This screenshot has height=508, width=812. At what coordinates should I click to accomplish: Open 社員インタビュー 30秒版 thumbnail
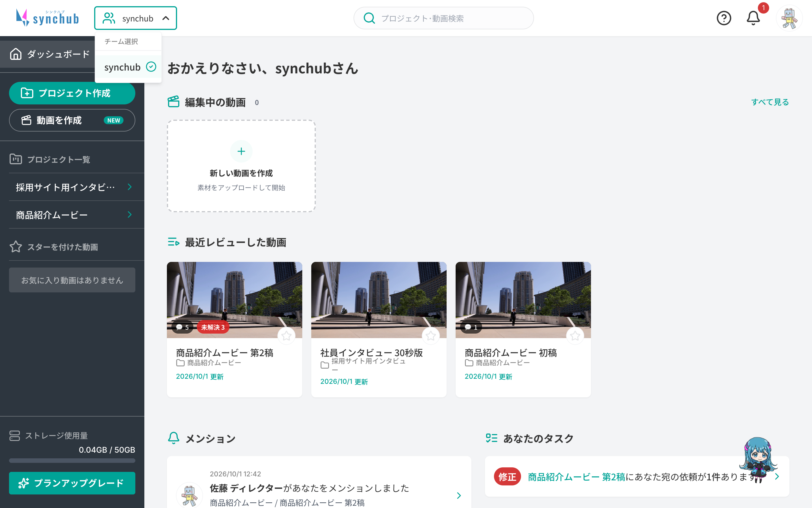pos(379,300)
